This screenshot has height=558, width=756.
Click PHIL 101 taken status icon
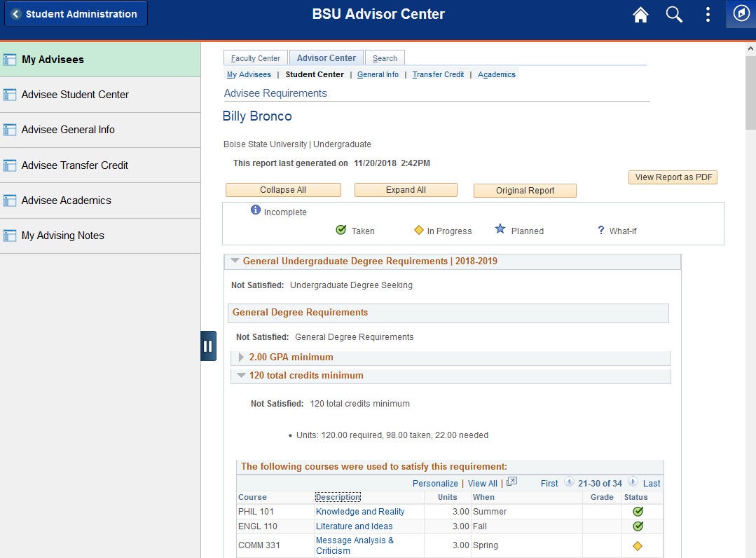tap(638, 511)
